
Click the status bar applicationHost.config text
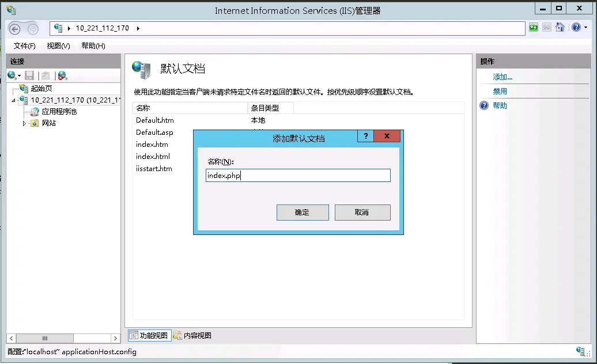pos(99,352)
